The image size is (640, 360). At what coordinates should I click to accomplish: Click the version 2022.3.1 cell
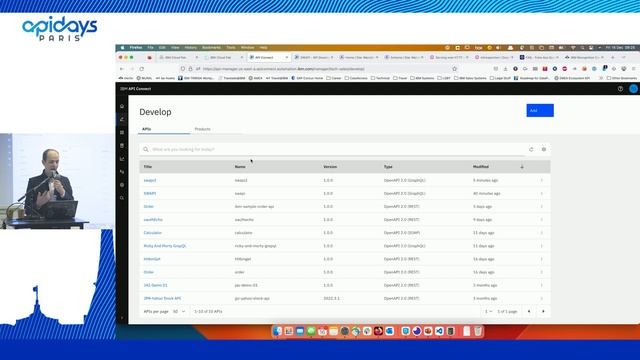[x=331, y=298]
